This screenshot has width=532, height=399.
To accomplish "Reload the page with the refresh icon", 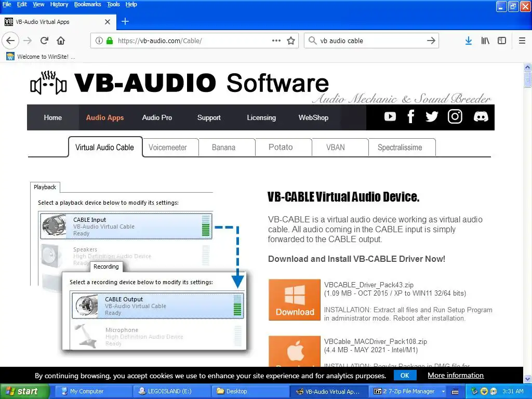I will click(44, 41).
